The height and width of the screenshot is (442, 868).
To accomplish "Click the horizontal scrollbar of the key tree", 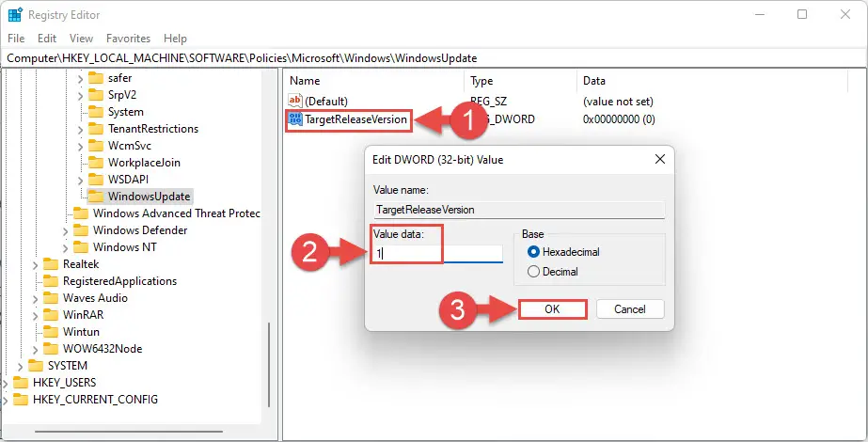I will 129,432.
